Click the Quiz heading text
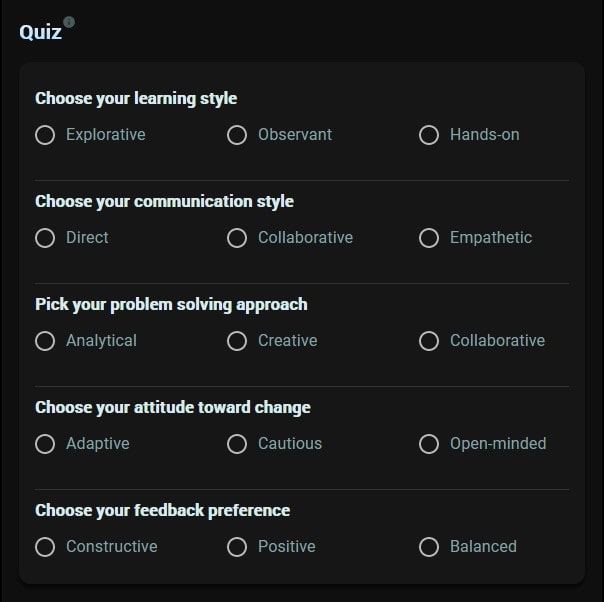 click(x=40, y=32)
